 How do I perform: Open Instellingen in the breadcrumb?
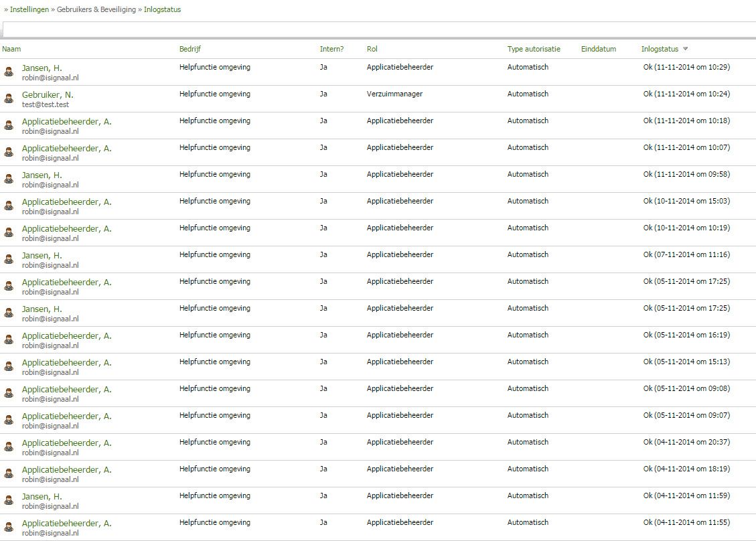coord(29,9)
